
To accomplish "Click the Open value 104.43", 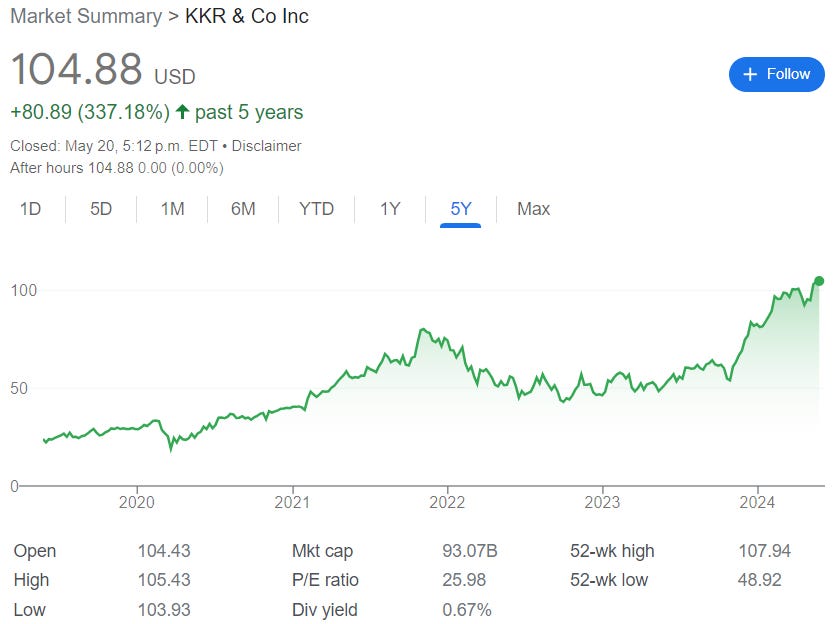I will tap(164, 551).
